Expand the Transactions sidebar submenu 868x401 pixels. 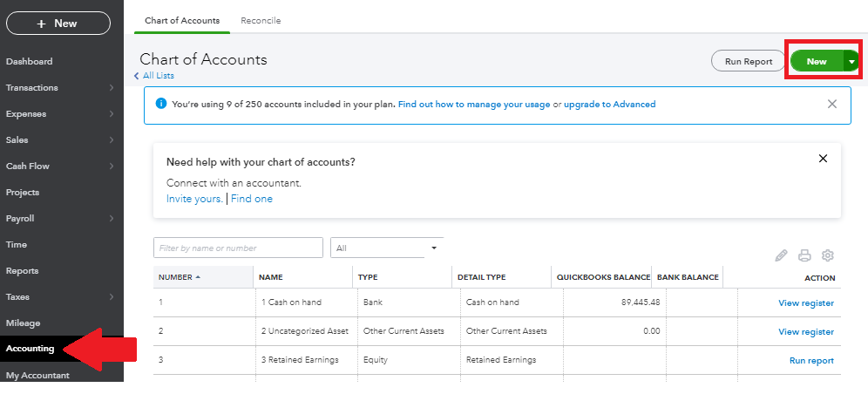[112, 88]
